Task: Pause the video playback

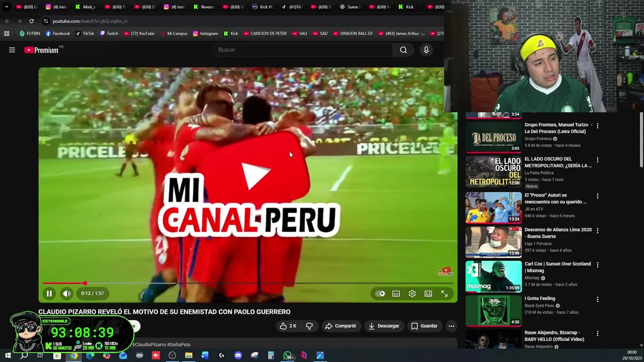Action: [49, 294]
